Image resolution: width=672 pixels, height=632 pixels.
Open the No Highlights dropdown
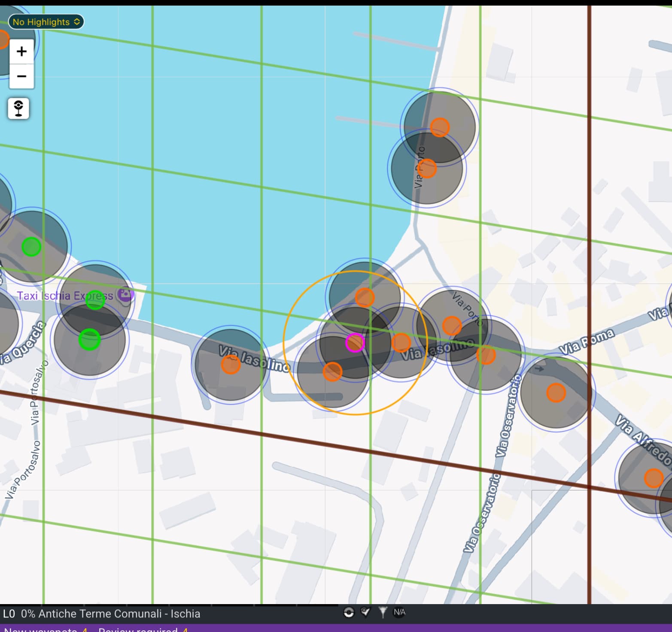click(46, 22)
